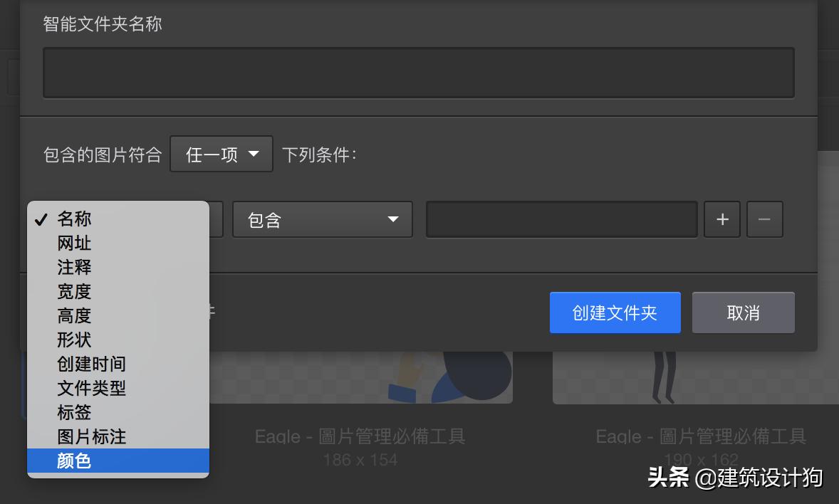Image resolution: width=839 pixels, height=504 pixels.
Task: Click the 创建文件夹 button
Action: click(x=615, y=312)
